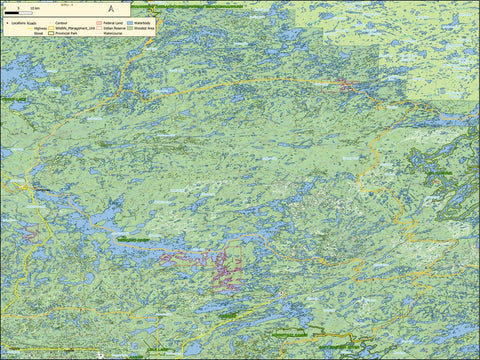Click the red location marker at yellow highway end
480x360 pixels.
pos(282,293)
